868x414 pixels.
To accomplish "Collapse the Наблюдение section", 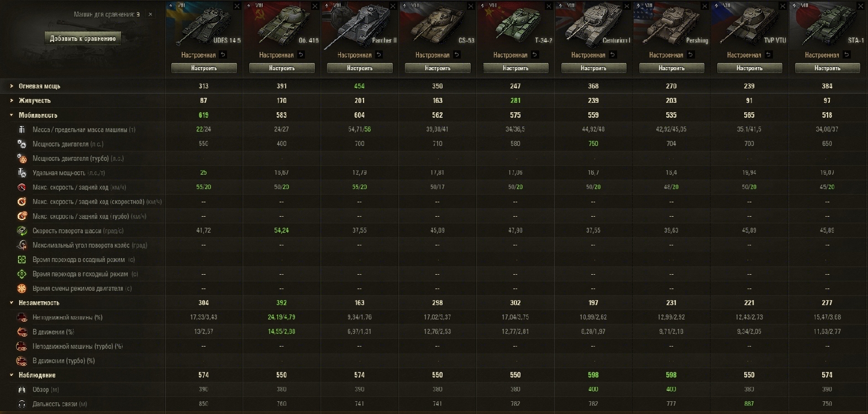I will [12, 375].
